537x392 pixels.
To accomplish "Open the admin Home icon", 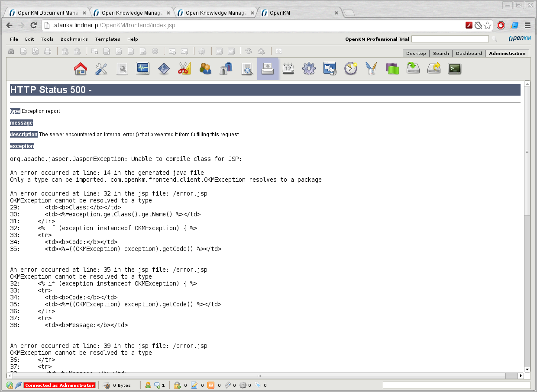I will point(81,69).
